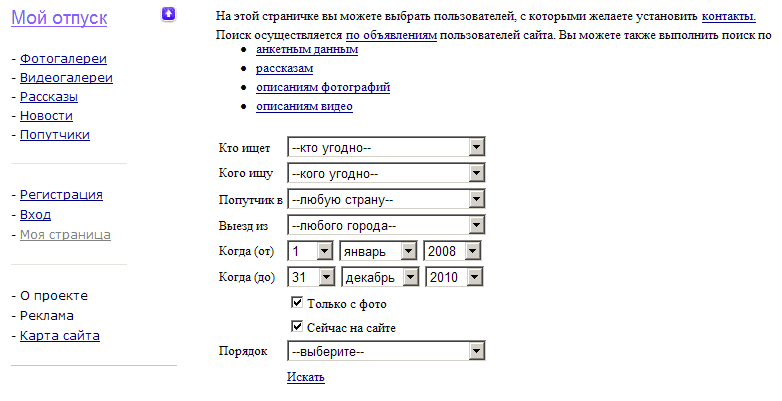Click the Искать search link
The width and height of the screenshot is (782, 401).
pyautogui.click(x=306, y=377)
